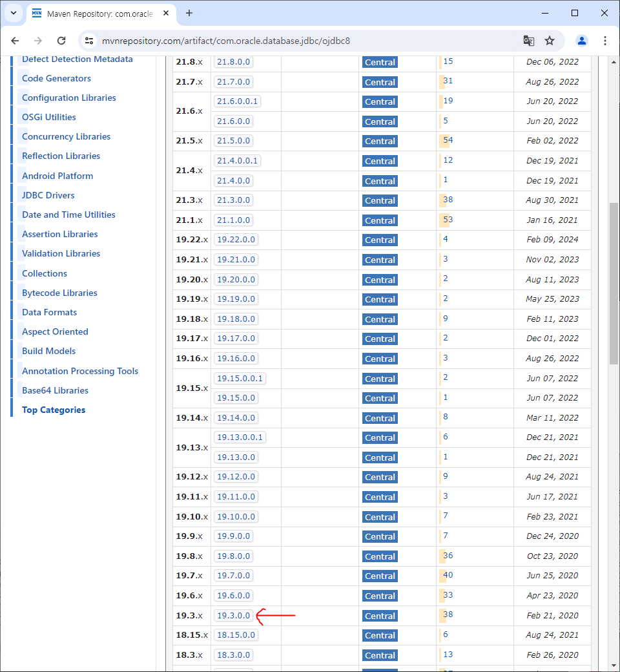Reload the Maven Repository page

pyautogui.click(x=61, y=41)
